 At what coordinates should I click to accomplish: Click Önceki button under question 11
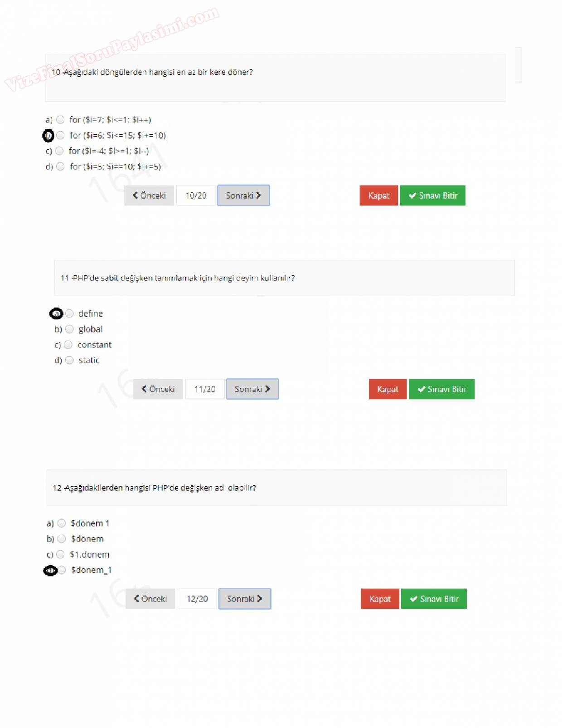(x=158, y=389)
